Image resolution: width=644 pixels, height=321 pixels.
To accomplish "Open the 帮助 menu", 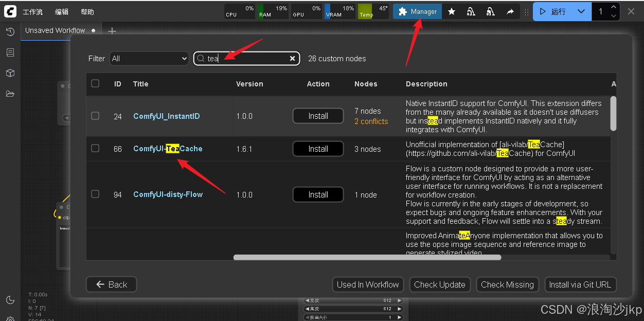I will [87, 11].
